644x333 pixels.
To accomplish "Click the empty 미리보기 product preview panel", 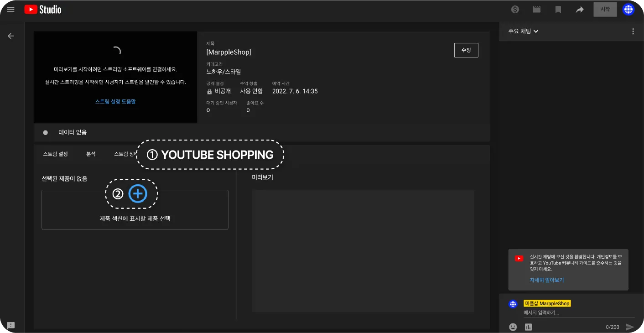I will (x=363, y=251).
